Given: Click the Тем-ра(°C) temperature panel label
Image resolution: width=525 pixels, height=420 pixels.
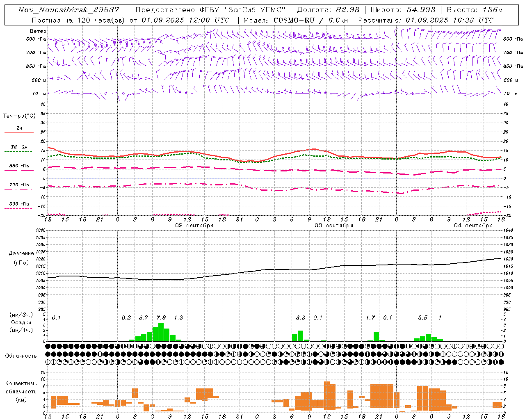Looking at the screenshot, I should click(19, 116).
